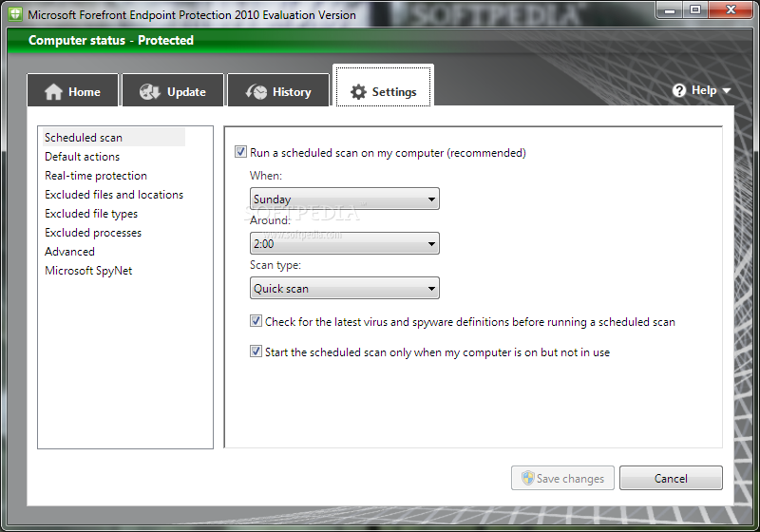Select the Settings tab
Screen dimensions: 760x532
coord(383,85)
